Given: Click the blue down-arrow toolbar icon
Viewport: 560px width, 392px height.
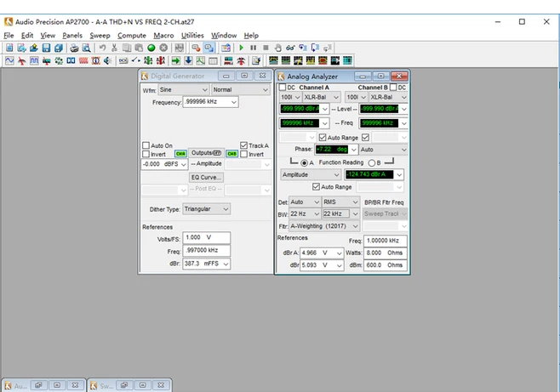Looking at the screenshot, I should coord(188,60).
